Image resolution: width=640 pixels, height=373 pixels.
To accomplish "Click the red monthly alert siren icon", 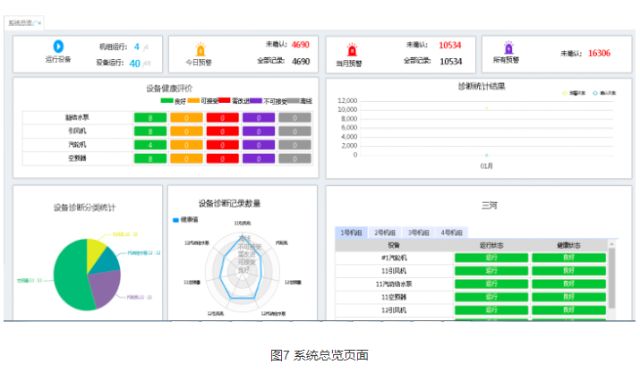I will (352, 50).
